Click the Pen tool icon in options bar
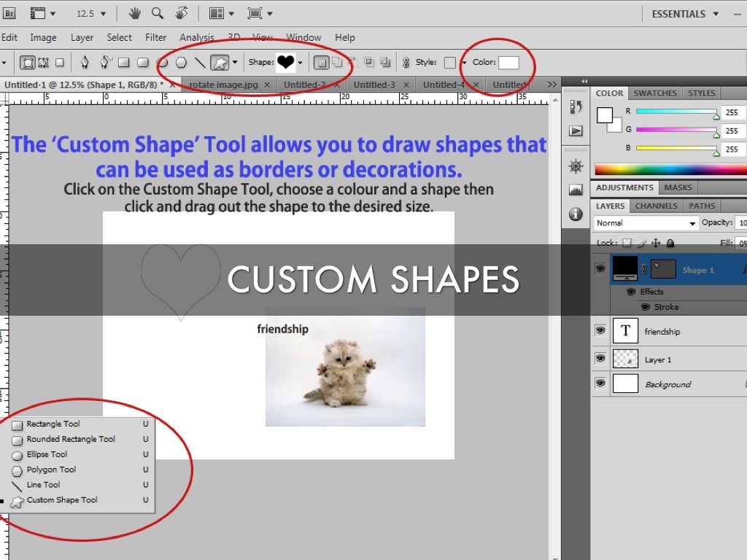 click(85, 63)
